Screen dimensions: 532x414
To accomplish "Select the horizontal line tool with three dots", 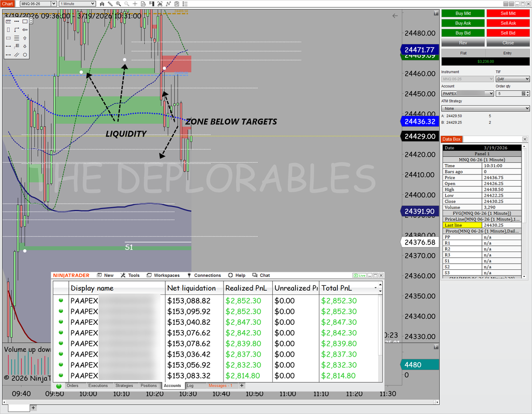I will 16,21.
